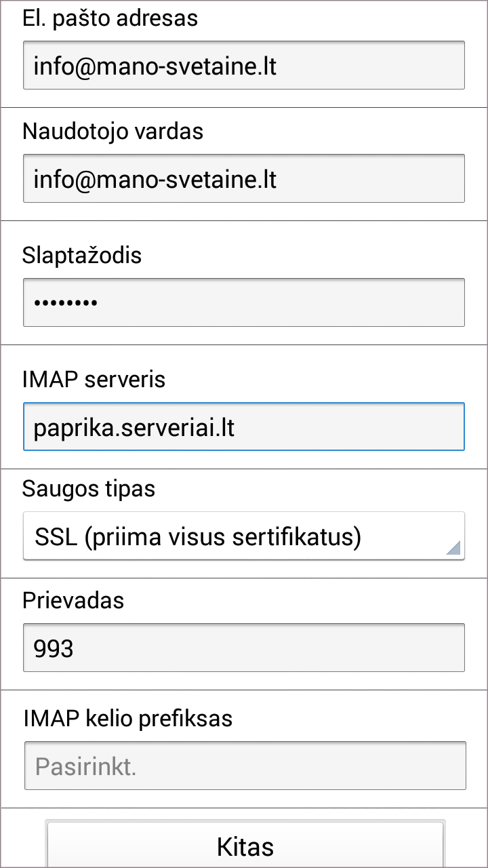Image resolution: width=488 pixels, height=868 pixels.
Task: Click the masked password dots
Action: (x=66, y=303)
